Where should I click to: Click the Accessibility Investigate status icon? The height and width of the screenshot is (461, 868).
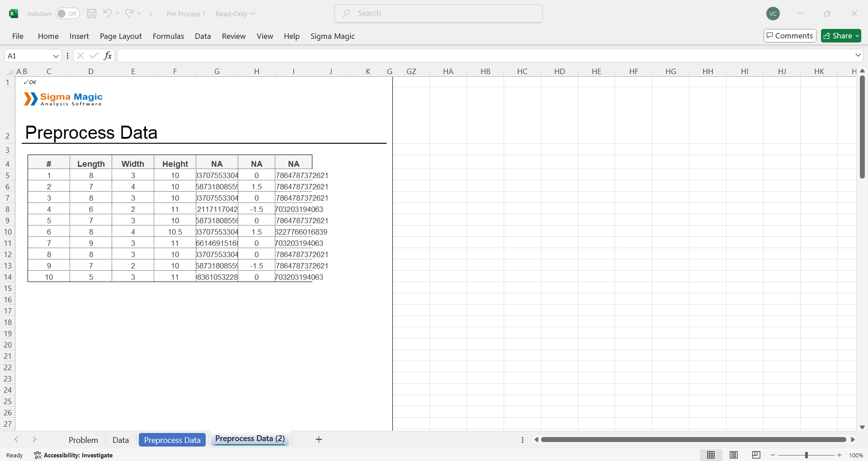(38, 455)
